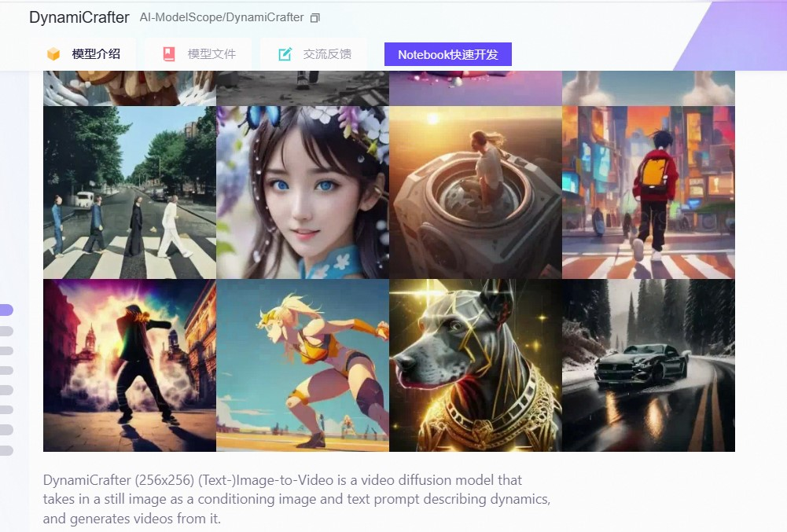Open the blue-eyed girl with flowers thumbnail
The image size is (787, 532).
pyautogui.click(x=303, y=193)
